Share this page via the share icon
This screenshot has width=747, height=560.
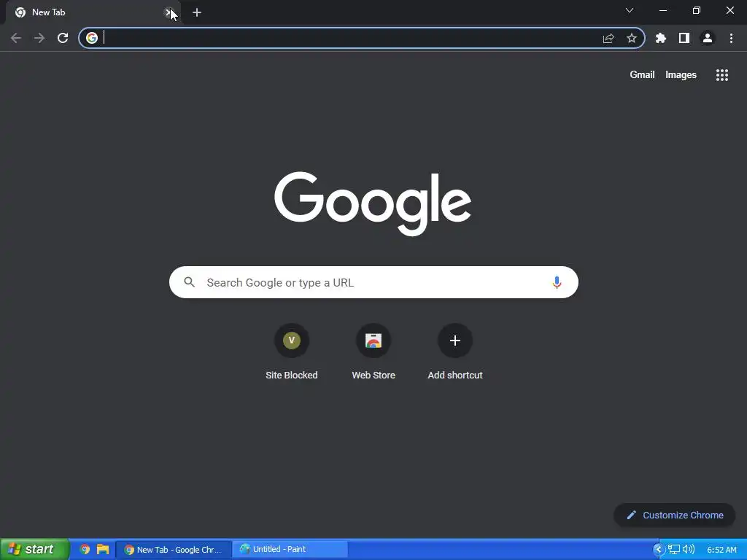608,38
